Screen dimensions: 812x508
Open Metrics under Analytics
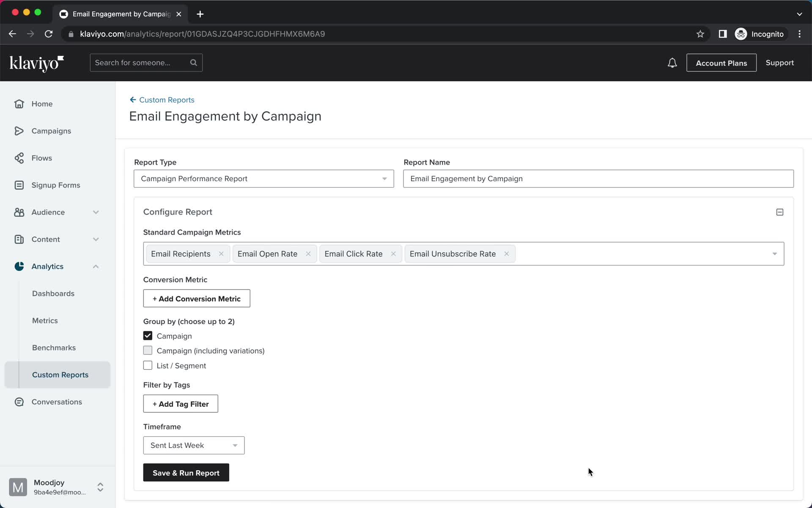tap(45, 320)
